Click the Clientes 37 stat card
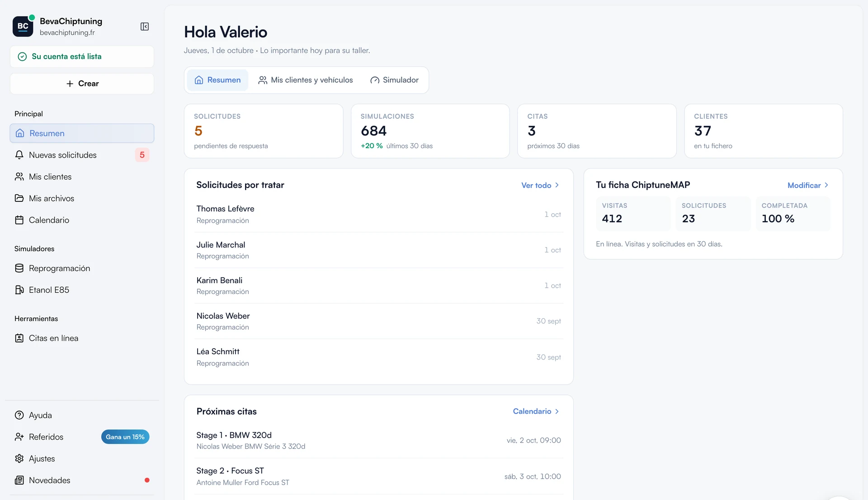This screenshot has width=868, height=500. 764,131
